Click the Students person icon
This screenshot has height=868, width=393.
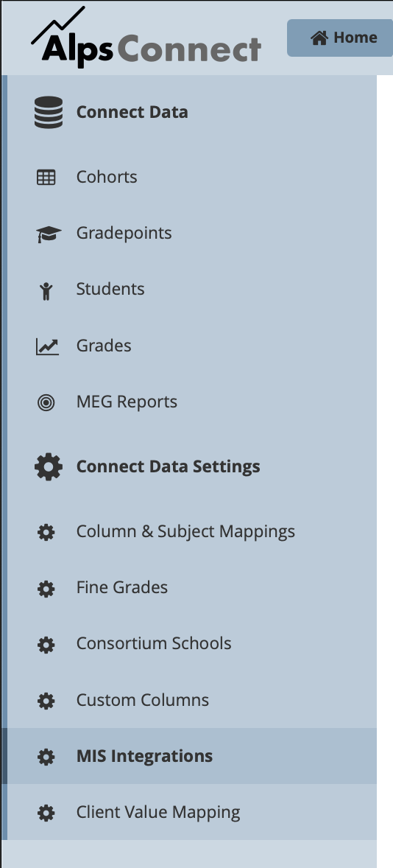click(46, 290)
